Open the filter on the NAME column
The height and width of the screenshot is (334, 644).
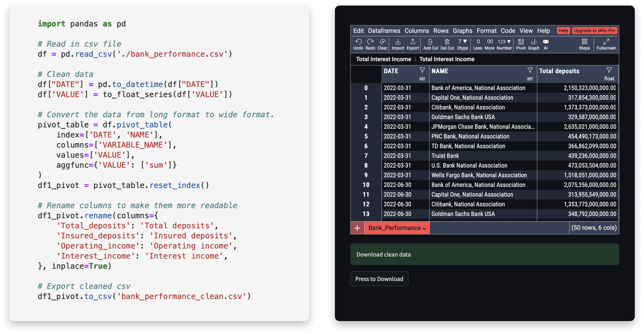tap(530, 70)
